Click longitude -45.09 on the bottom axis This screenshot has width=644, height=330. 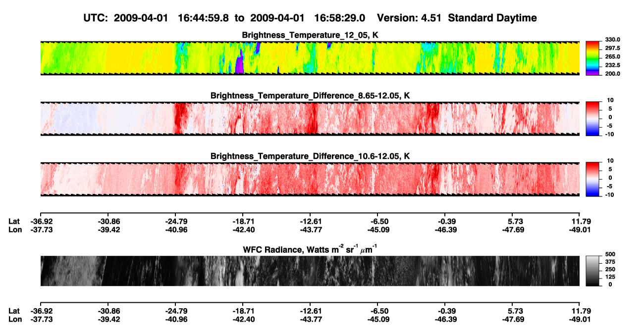click(x=377, y=319)
